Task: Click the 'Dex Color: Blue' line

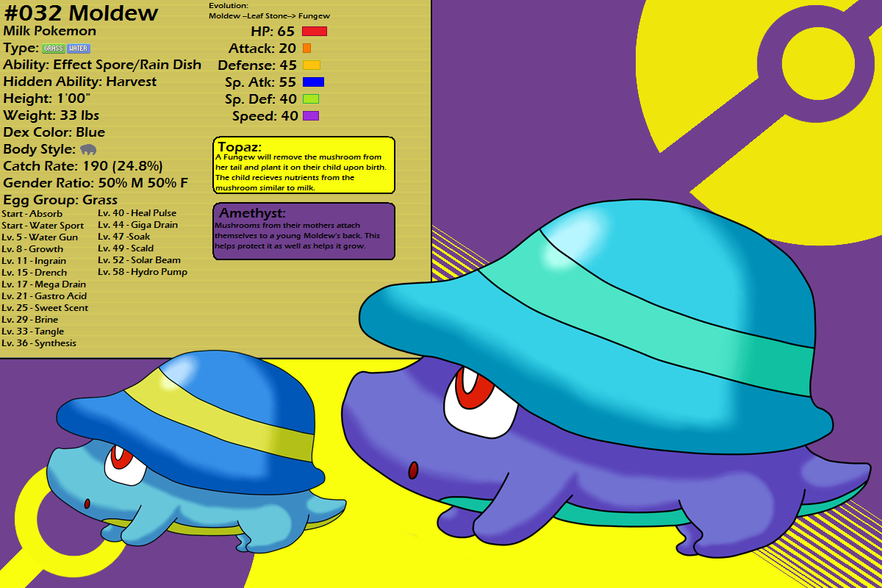Action: point(54,132)
